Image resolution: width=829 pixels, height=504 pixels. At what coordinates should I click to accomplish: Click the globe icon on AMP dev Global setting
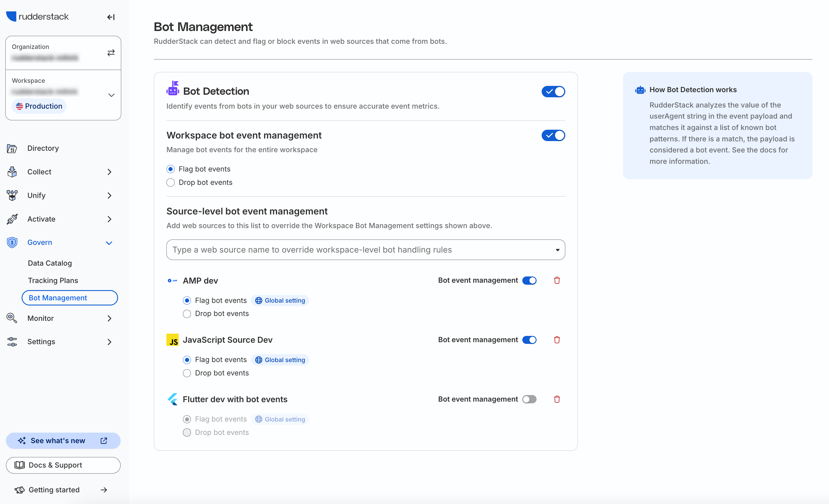pos(258,300)
